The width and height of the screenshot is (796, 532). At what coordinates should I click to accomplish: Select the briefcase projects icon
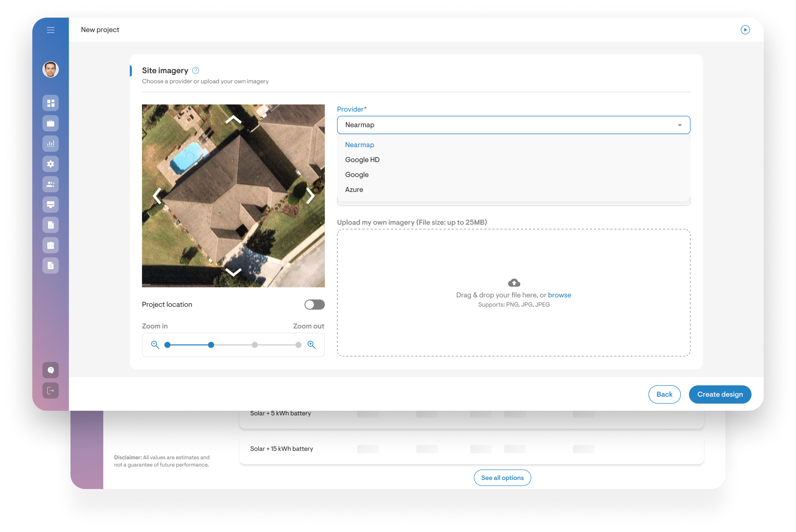51,123
